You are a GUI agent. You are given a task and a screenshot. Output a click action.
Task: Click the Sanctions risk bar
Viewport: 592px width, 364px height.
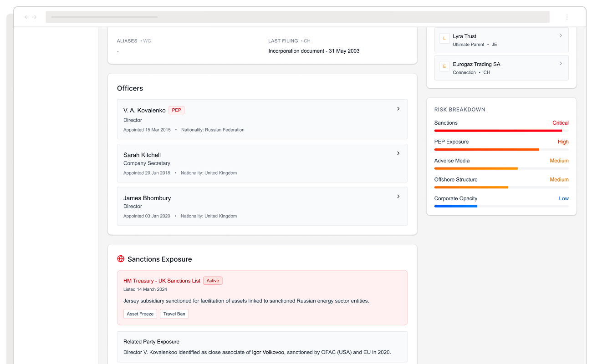point(501,131)
